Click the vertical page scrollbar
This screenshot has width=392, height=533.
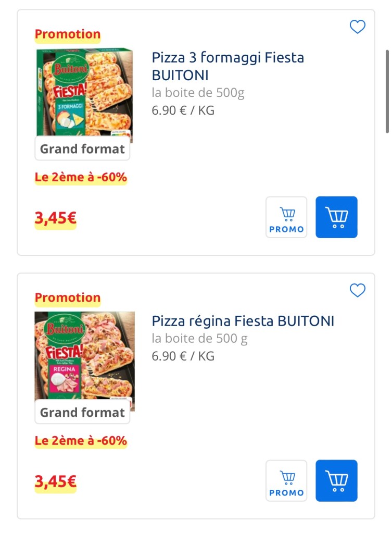[387, 91]
